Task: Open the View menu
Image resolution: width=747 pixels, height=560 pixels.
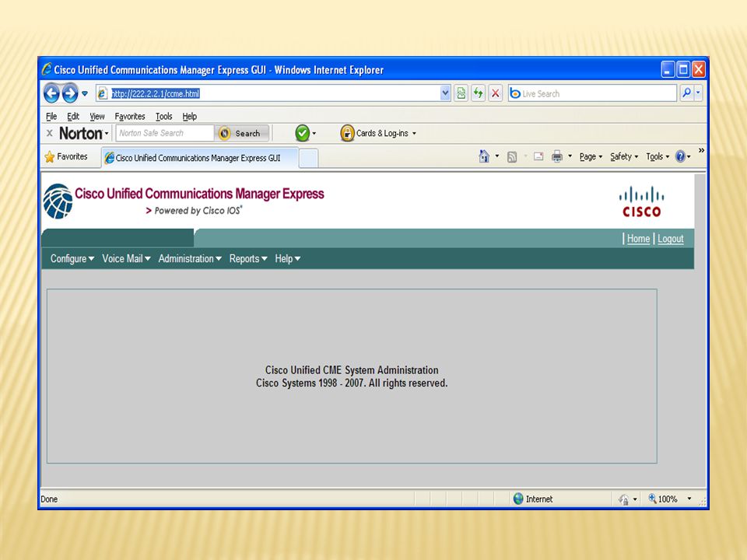Action: (x=97, y=116)
